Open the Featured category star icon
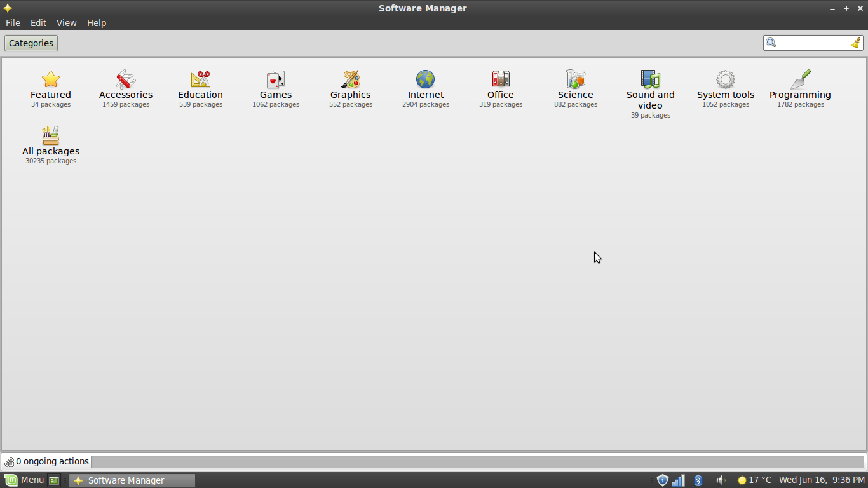The height and width of the screenshot is (488, 868). [51, 79]
